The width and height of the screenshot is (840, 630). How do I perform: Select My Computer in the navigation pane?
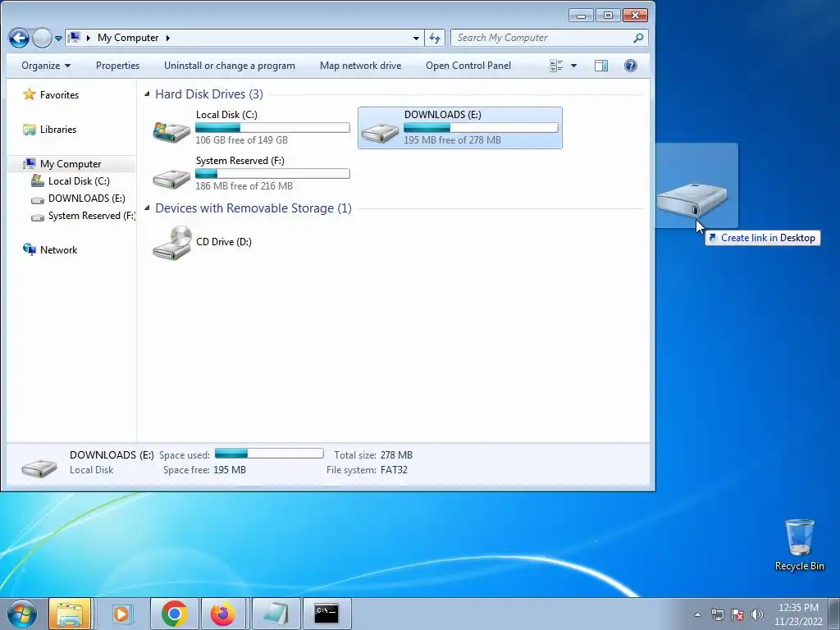(x=71, y=164)
